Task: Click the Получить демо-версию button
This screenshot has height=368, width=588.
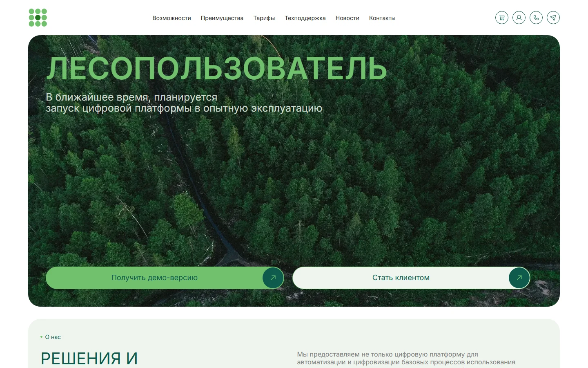Action: point(165,278)
